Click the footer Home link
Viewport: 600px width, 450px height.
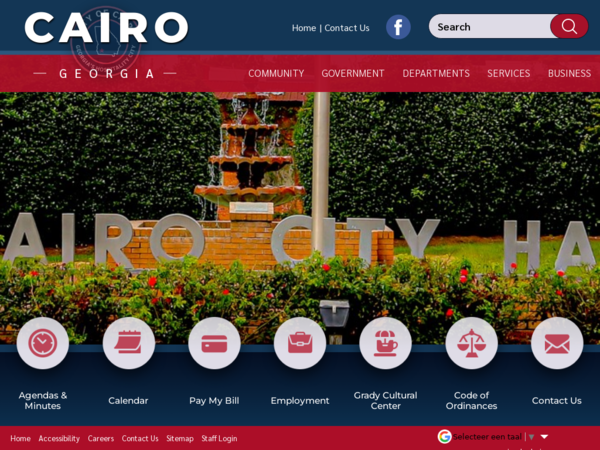[20, 439]
